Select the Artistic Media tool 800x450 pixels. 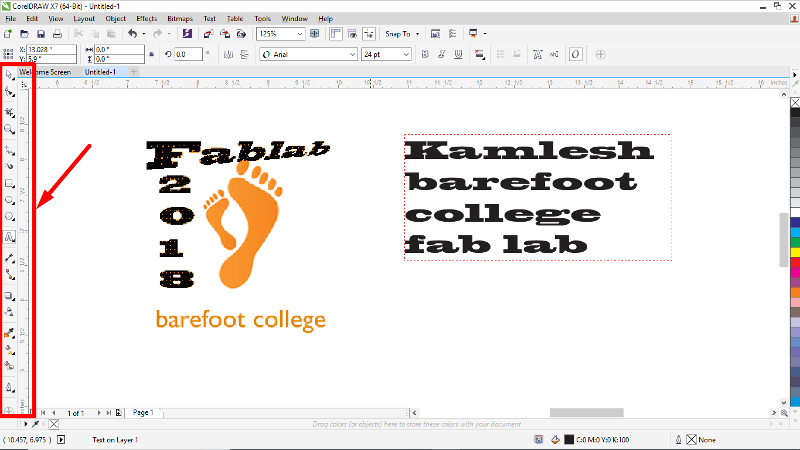pyautogui.click(x=9, y=166)
